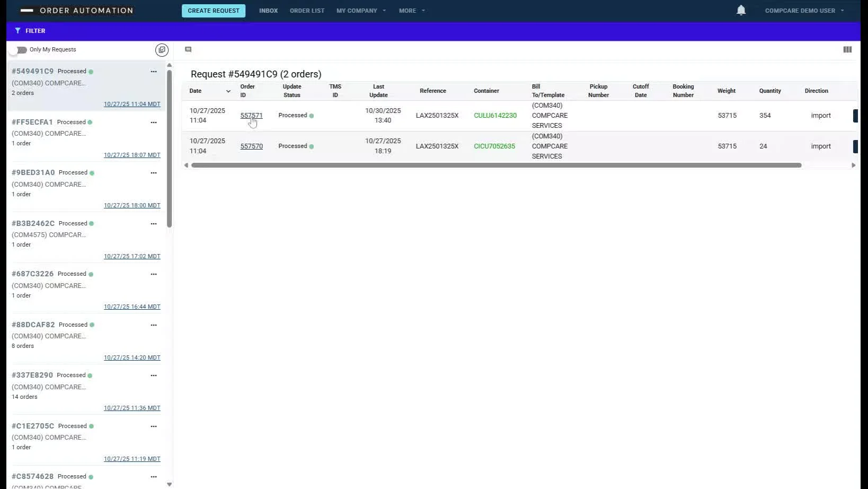Click the Create Request button
Image resolution: width=868 pixels, height=489 pixels.
click(214, 11)
